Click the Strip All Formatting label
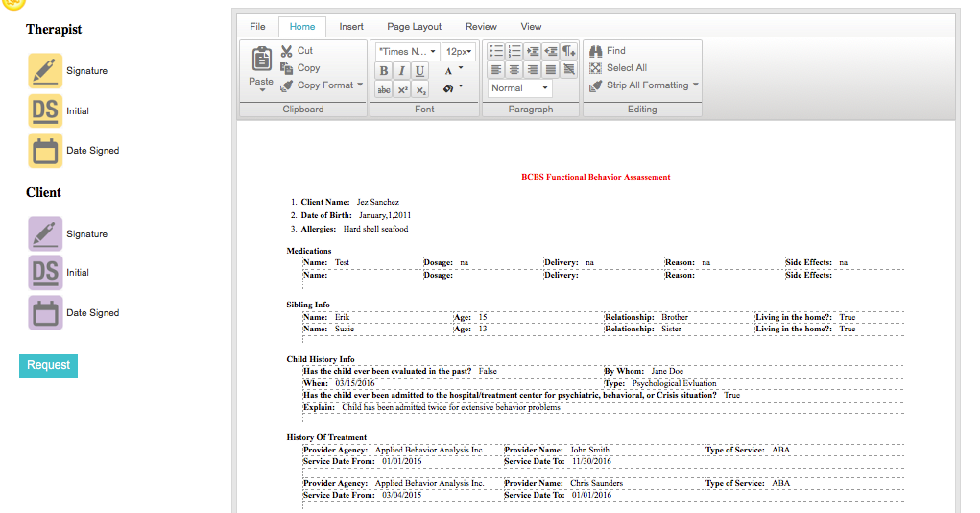980x513 pixels. point(648,85)
